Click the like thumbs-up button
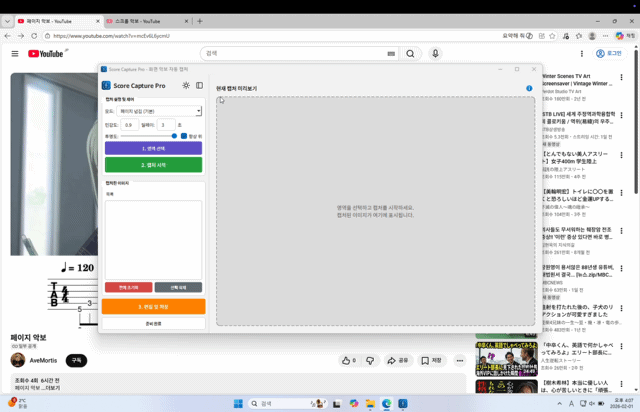 coord(348,360)
